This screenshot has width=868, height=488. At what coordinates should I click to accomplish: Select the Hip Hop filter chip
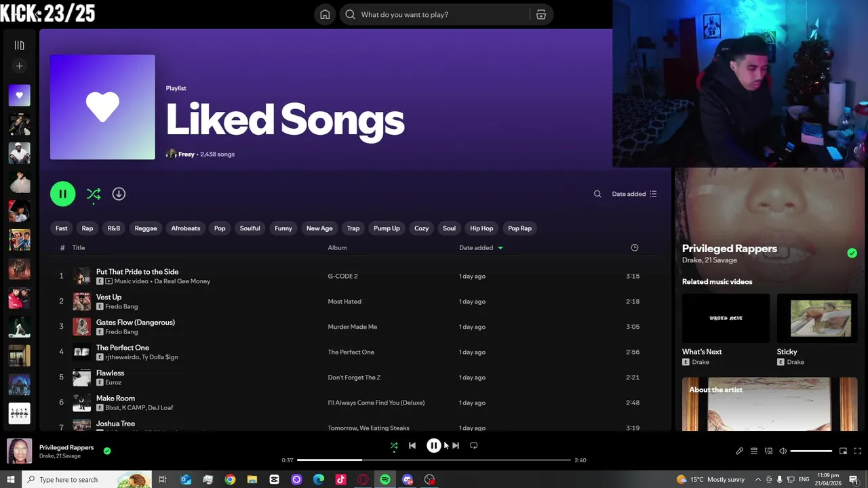pos(481,228)
